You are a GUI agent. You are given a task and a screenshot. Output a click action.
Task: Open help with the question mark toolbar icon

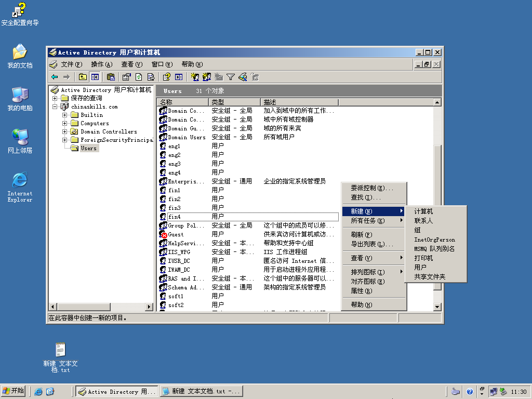166,77
